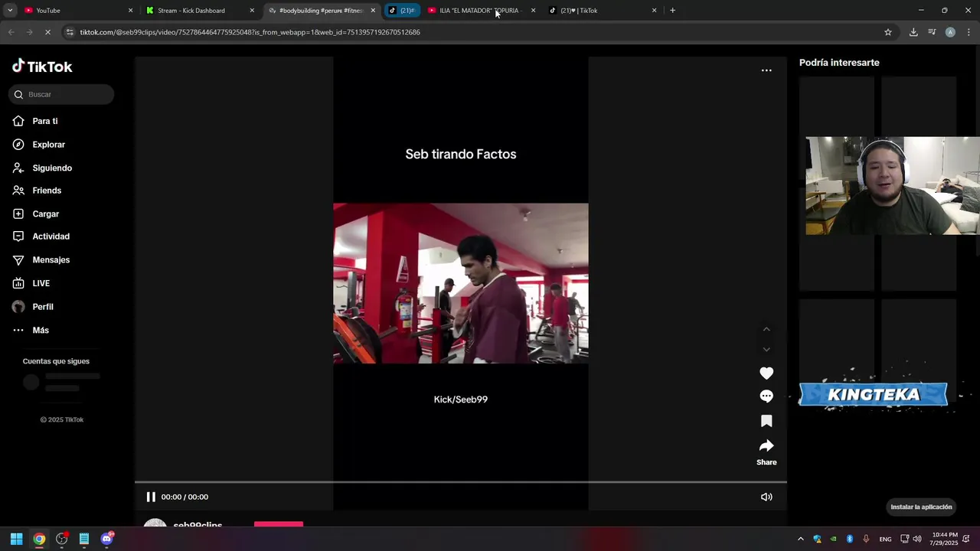
Task: Open video three-dots more menu
Action: pos(766,70)
